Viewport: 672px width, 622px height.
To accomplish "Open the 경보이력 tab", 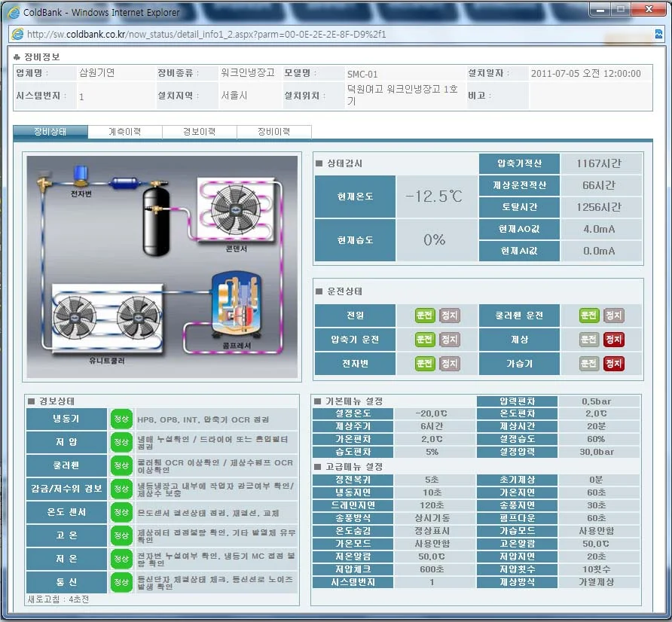I will pyautogui.click(x=200, y=132).
